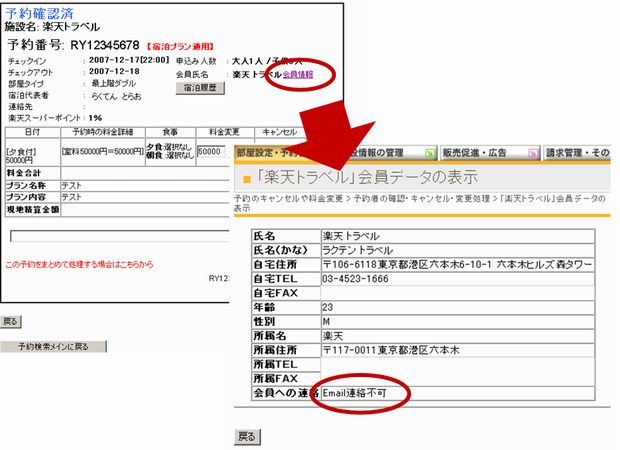Select the 氏名 value 楽天トラベル in table
Image resolution: width=620 pixels, height=450 pixels.
pos(351,236)
